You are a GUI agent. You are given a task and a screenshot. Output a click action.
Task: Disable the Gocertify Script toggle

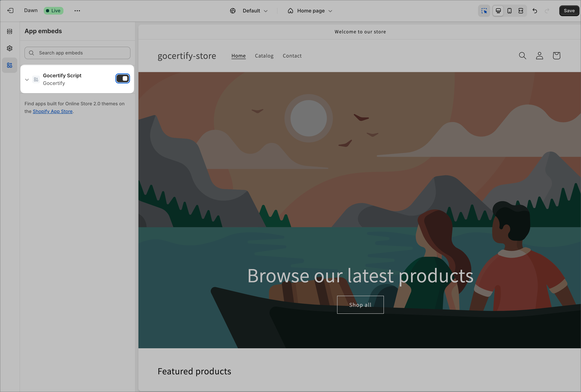[x=123, y=78]
